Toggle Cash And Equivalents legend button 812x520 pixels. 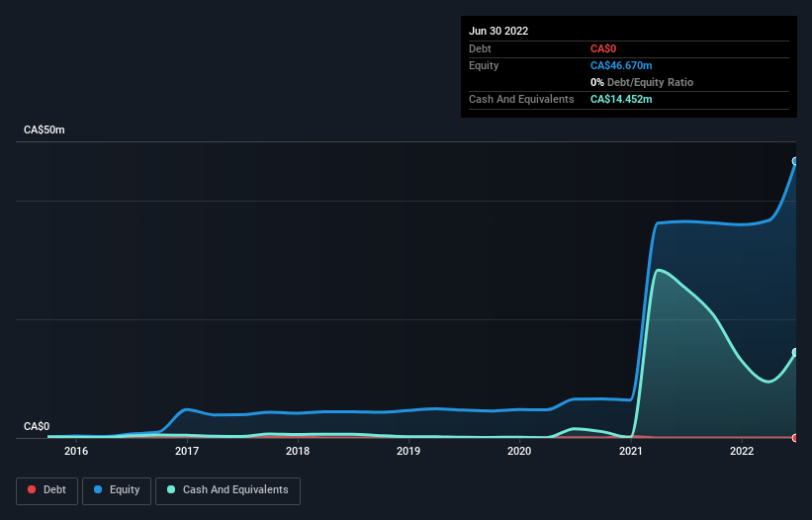[x=227, y=490]
